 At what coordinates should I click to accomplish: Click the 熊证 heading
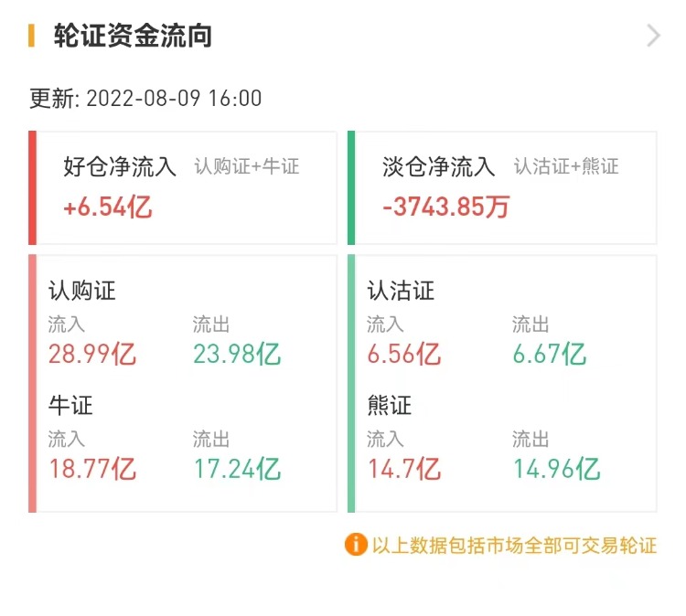coord(390,406)
